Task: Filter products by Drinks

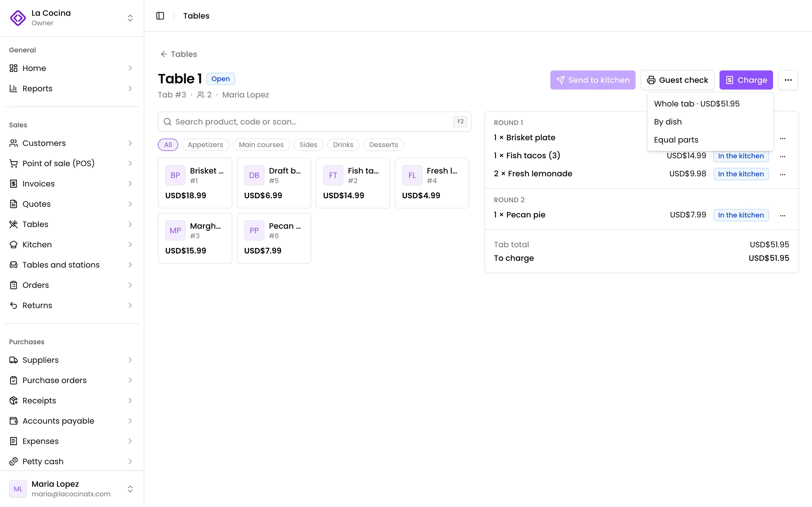Action: (343, 145)
